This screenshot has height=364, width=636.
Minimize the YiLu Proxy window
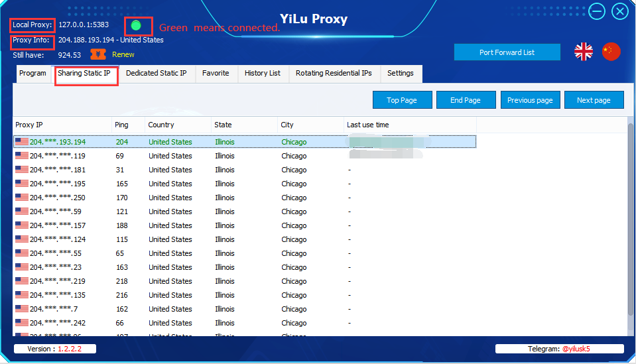click(x=597, y=11)
